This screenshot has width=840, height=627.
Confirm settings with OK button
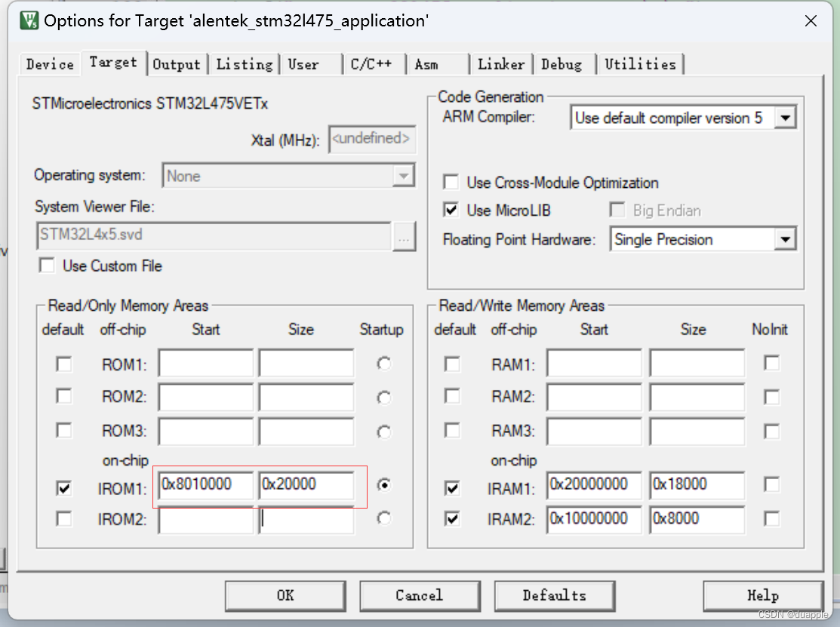pyautogui.click(x=285, y=595)
